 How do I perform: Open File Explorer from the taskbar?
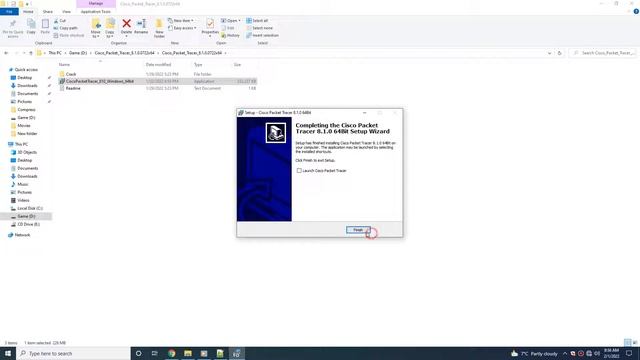[188, 353]
